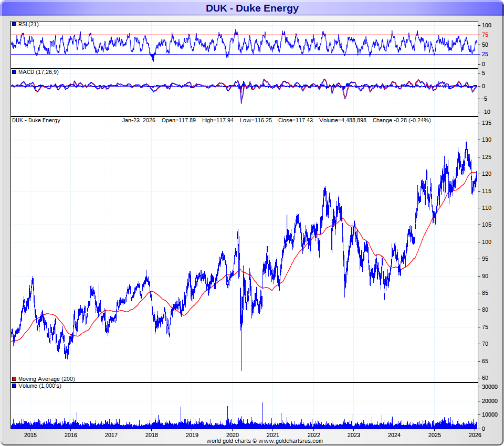The height and width of the screenshot is (446, 504).
Task: Click the 'Volume (1,000's)' label
Action: (39, 386)
